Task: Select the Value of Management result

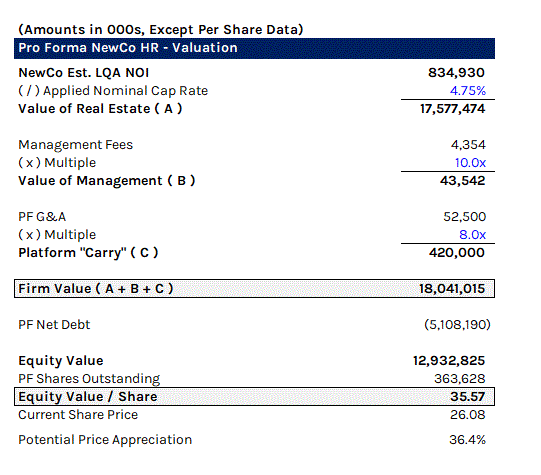Action: pos(462,181)
